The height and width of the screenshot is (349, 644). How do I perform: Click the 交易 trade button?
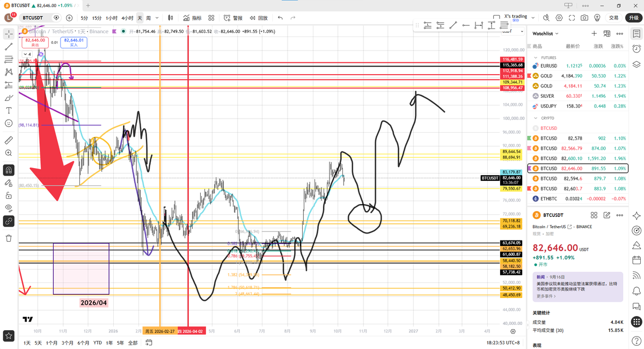tap(613, 18)
